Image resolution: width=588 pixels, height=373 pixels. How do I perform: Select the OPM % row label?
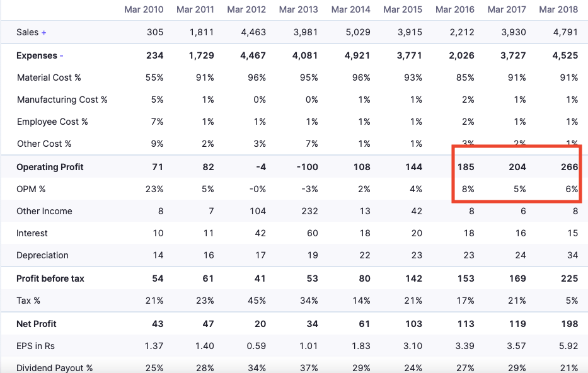[x=31, y=189]
